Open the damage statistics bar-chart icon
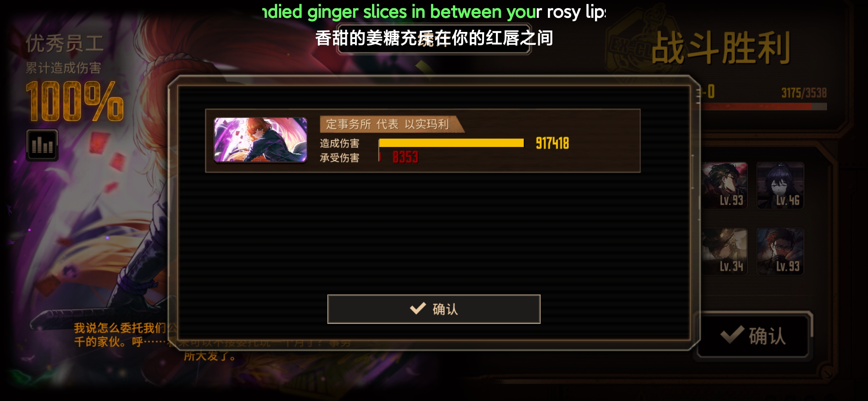Image resolution: width=868 pixels, height=401 pixels. (x=42, y=145)
